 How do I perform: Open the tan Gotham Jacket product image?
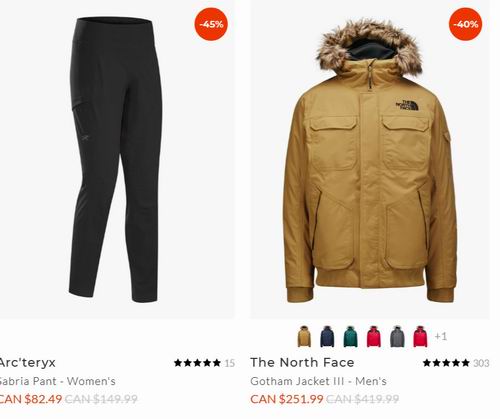(x=370, y=161)
